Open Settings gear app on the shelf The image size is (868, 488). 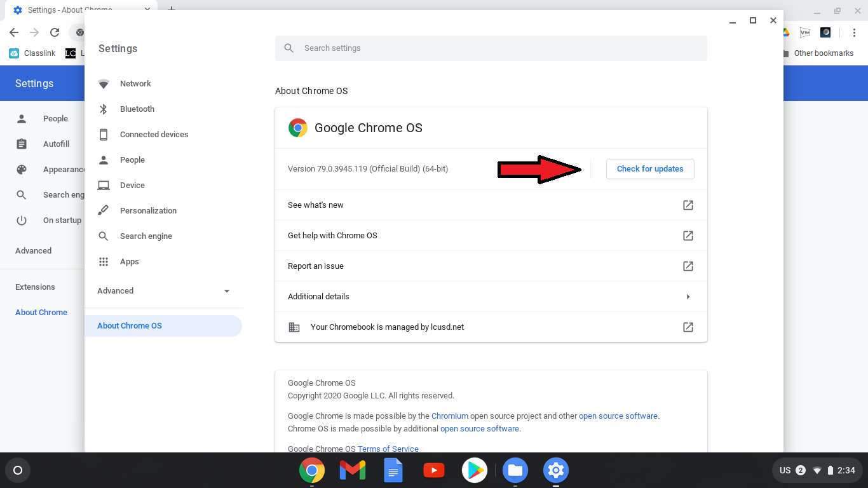(556, 471)
